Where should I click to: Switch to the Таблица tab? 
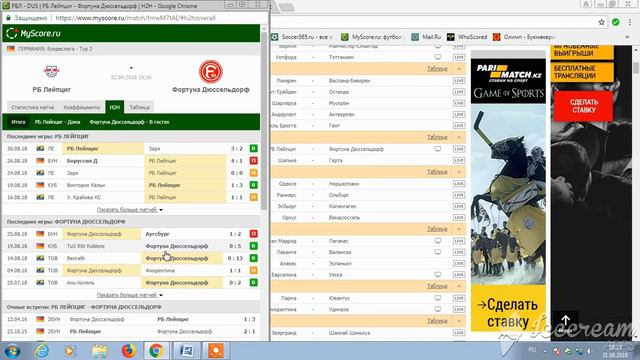tap(140, 107)
